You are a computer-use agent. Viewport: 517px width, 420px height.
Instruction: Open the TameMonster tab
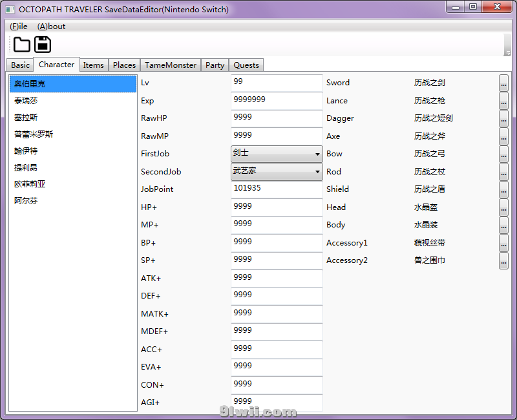point(171,65)
